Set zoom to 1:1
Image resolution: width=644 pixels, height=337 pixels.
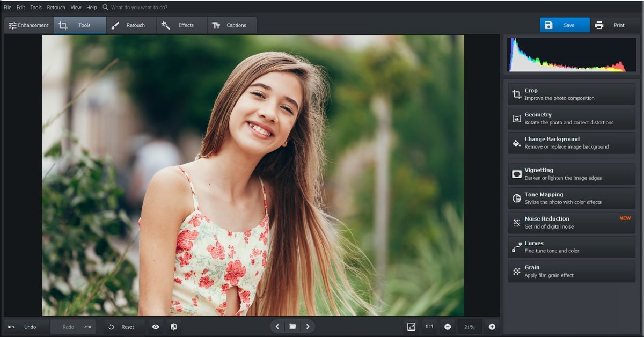(x=429, y=327)
